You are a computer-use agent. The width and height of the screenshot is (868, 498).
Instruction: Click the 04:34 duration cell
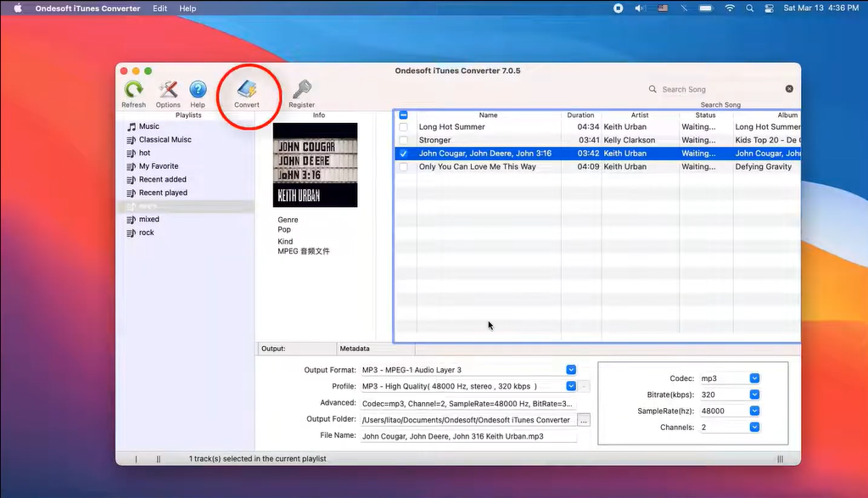click(x=588, y=127)
